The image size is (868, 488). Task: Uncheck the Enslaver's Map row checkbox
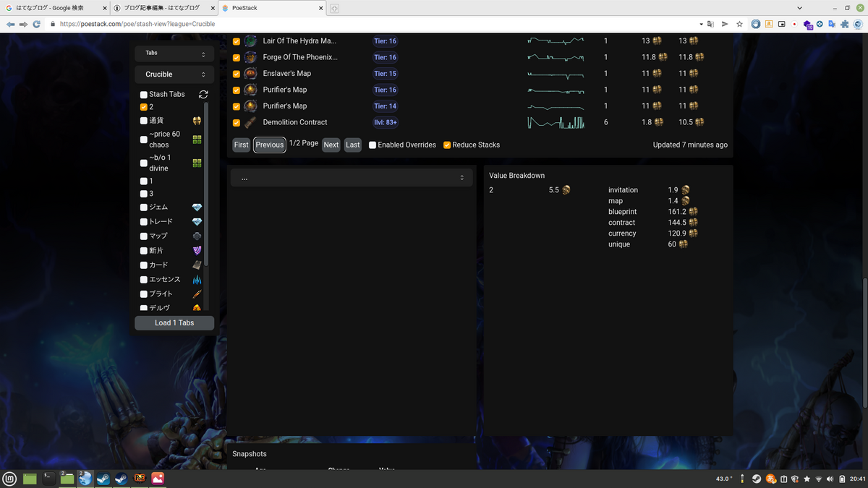[236, 74]
